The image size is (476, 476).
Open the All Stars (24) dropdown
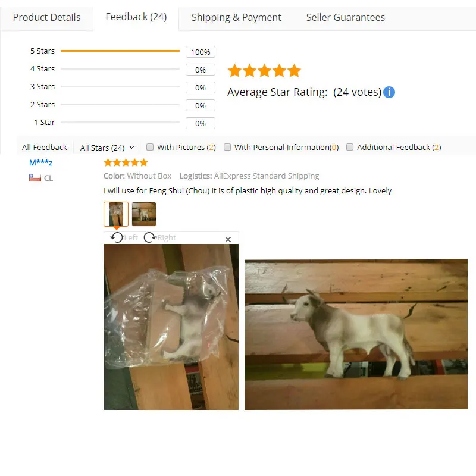107,148
